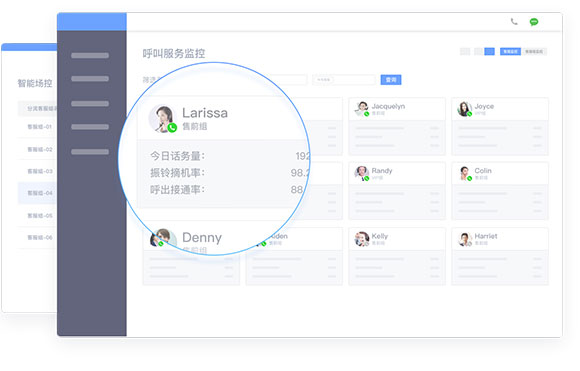
Task: Select group row ending -02 in back window
Action: click(x=37, y=149)
